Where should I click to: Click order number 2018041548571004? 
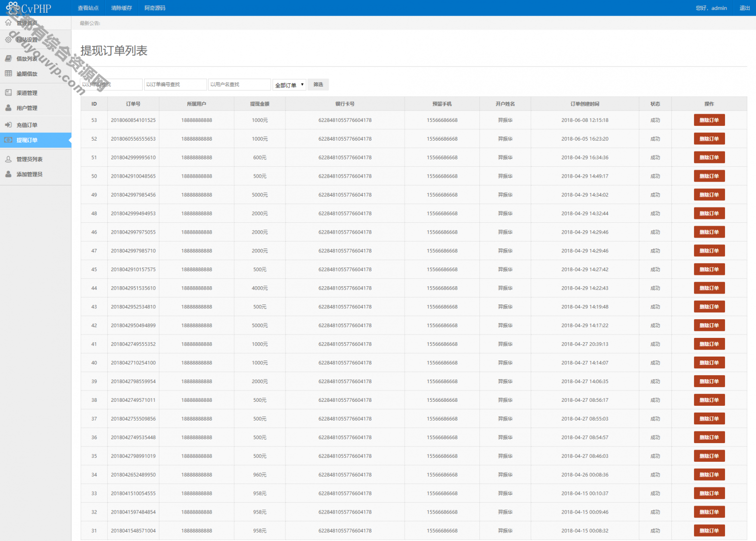coord(133,531)
